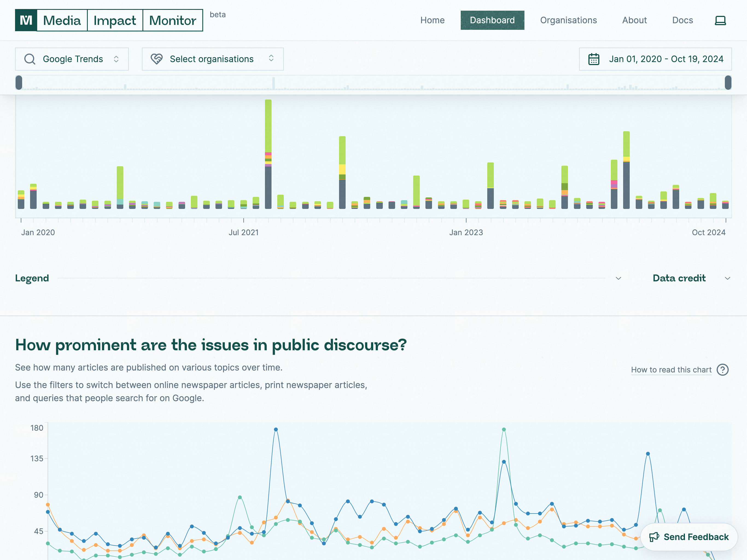Screen dimensions: 747x560
Task: Click the Media Impact Monitor M logo
Action: (x=26, y=20)
